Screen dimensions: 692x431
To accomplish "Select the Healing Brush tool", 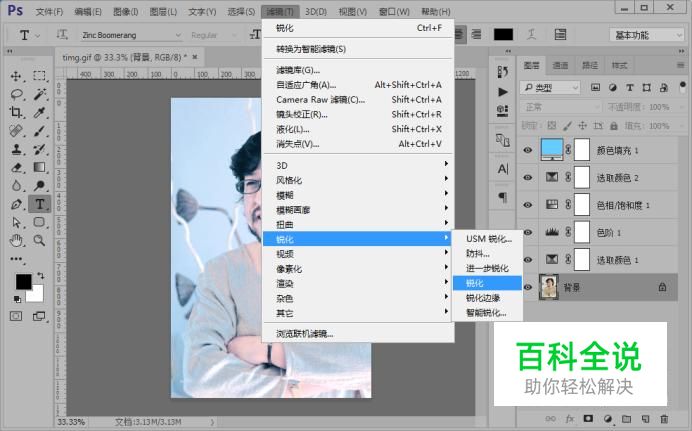I will 16,131.
